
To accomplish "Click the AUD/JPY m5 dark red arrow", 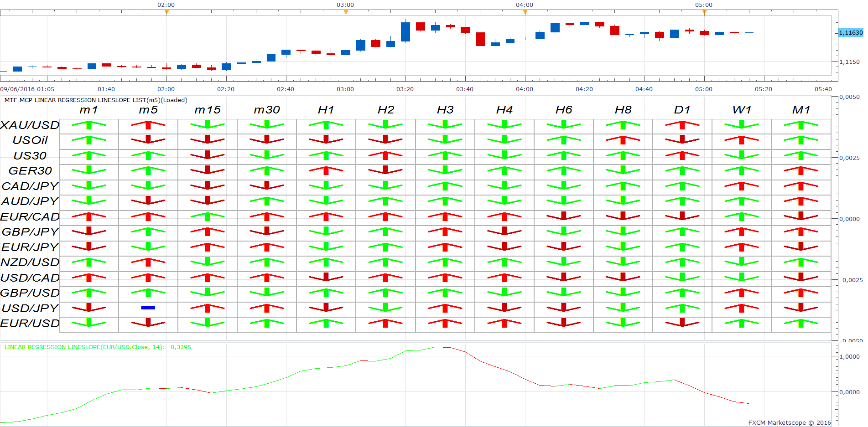I will (148, 201).
